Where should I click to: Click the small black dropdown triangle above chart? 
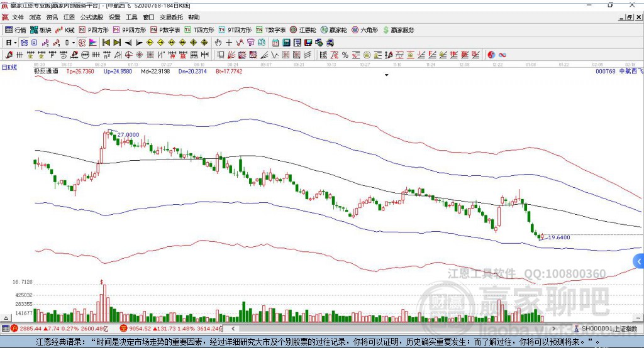point(387,75)
